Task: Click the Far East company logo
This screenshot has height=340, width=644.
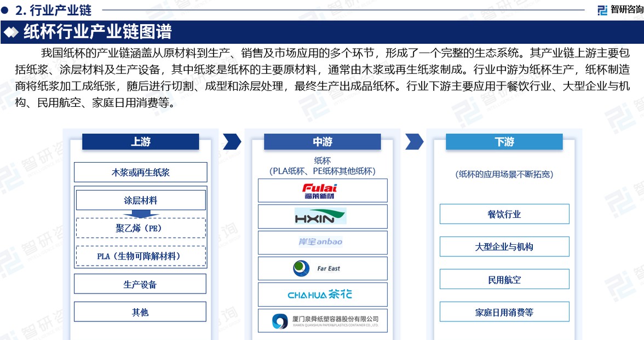Action: pos(317,268)
